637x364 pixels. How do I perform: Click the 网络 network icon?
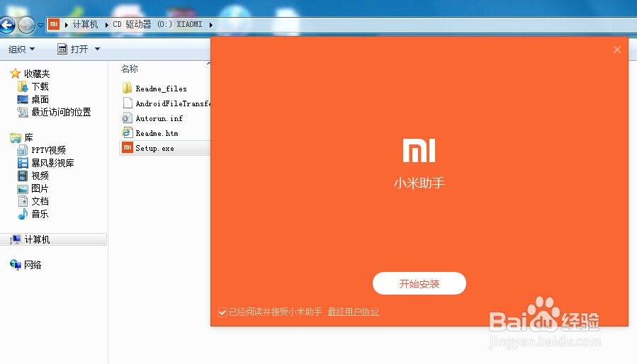pos(16,265)
